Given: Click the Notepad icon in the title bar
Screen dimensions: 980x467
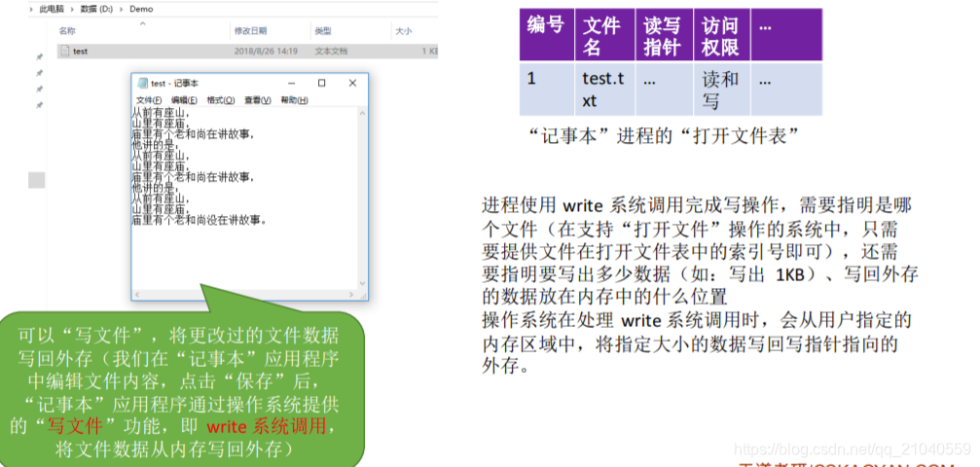Looking at the screenshot, I should pyautogui.click(x=142, y=83).
